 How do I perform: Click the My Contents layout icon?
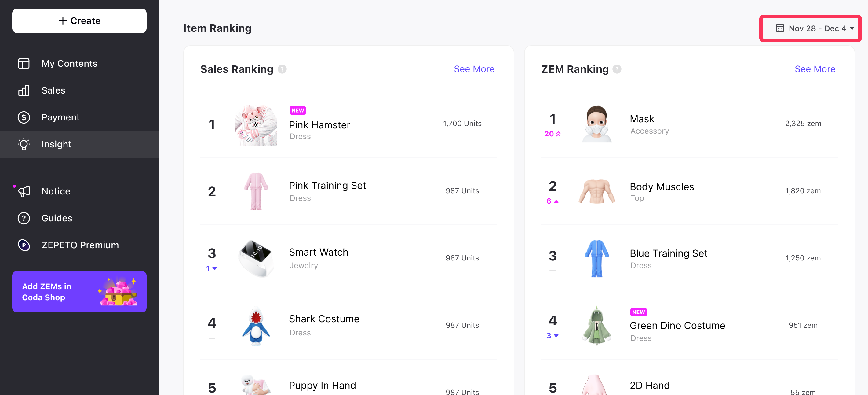[x=24, y=63]
